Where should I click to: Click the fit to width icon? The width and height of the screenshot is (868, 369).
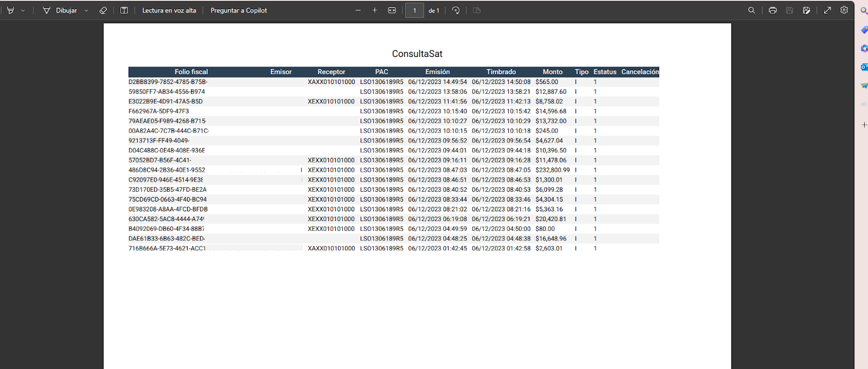click(x=392, y=10)
